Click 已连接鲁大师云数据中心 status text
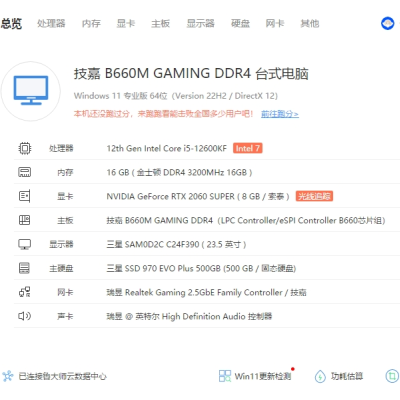400x400 pixels. tap(62, 376)
